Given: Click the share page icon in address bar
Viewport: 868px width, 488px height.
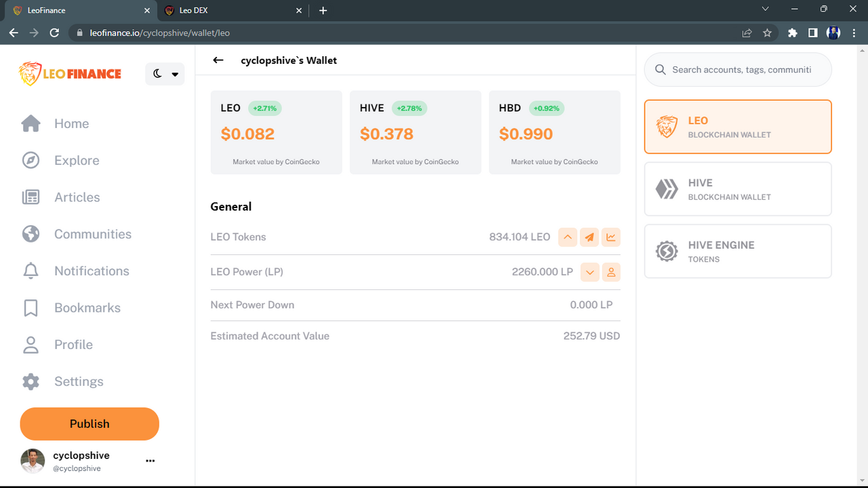Looking at the screenshot, I should coord(747,33).
